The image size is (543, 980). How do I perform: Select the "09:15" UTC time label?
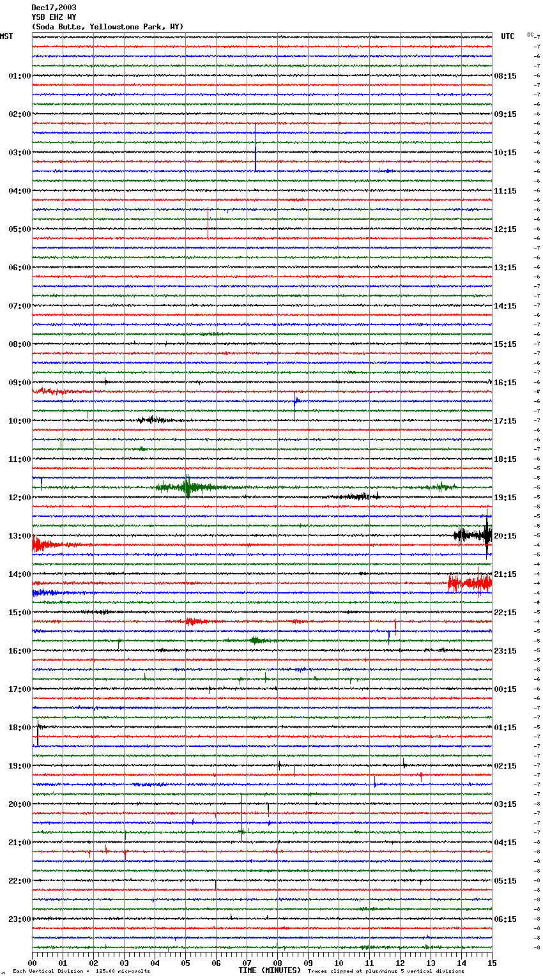505,114
